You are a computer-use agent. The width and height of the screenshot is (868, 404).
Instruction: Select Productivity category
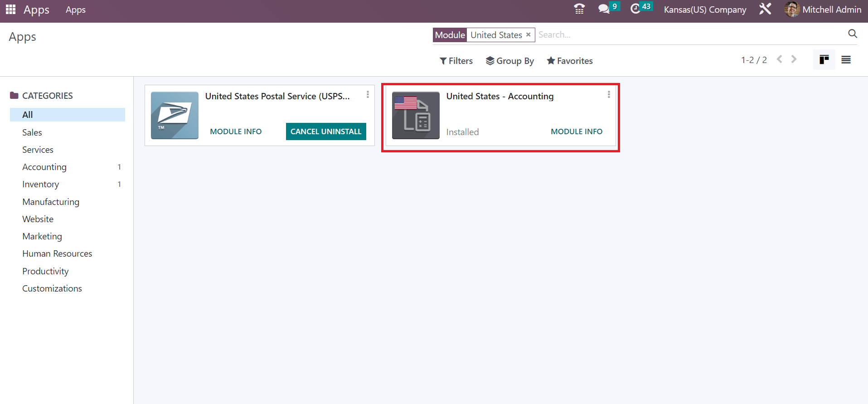point(68,271)
